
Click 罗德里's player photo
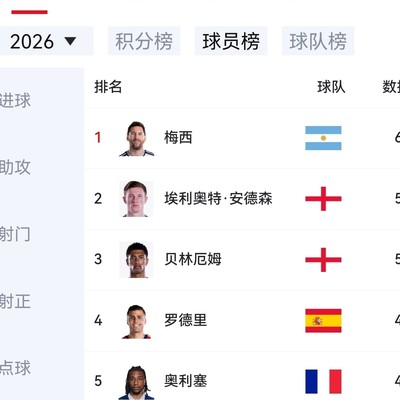[137, 321]
